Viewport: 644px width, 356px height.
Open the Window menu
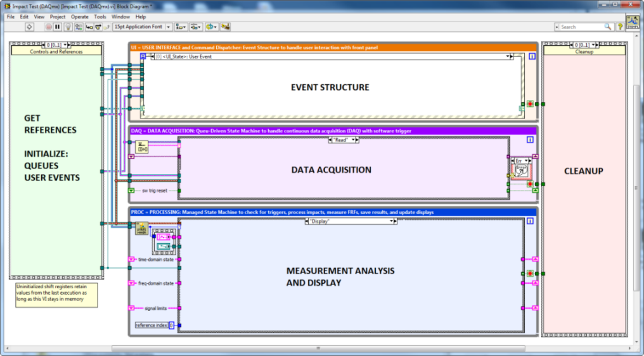[x=120, y=17]
